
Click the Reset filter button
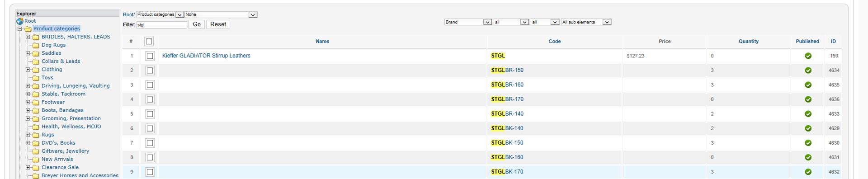pyautogui.click(x=218, y=24)
